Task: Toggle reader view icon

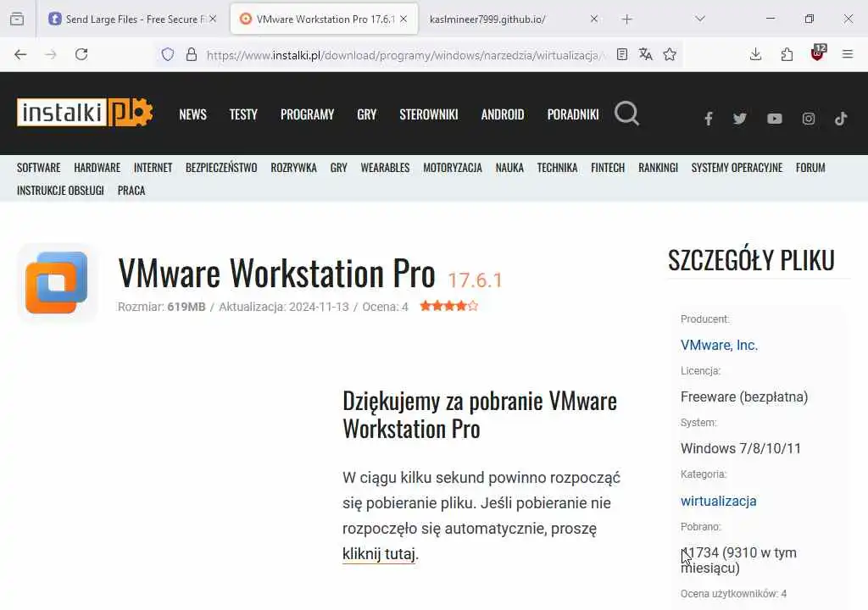Action: pyautogui.click(x=622, y=54)
